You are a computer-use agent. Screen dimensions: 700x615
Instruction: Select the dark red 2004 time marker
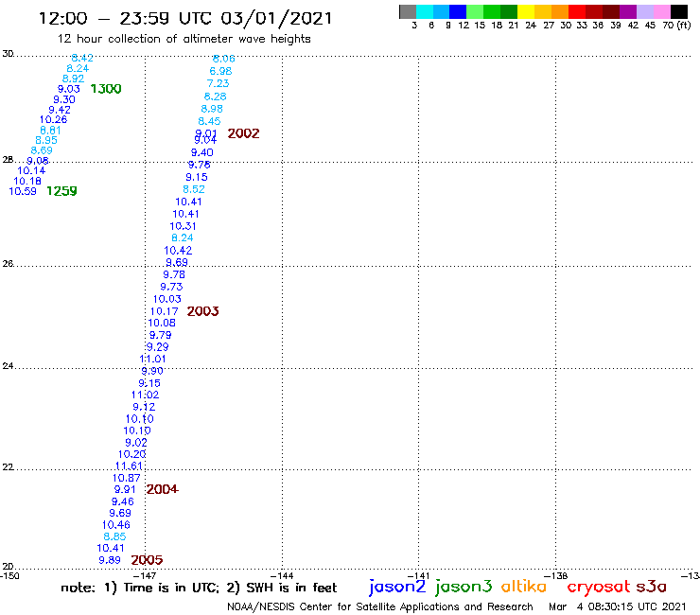162,489
